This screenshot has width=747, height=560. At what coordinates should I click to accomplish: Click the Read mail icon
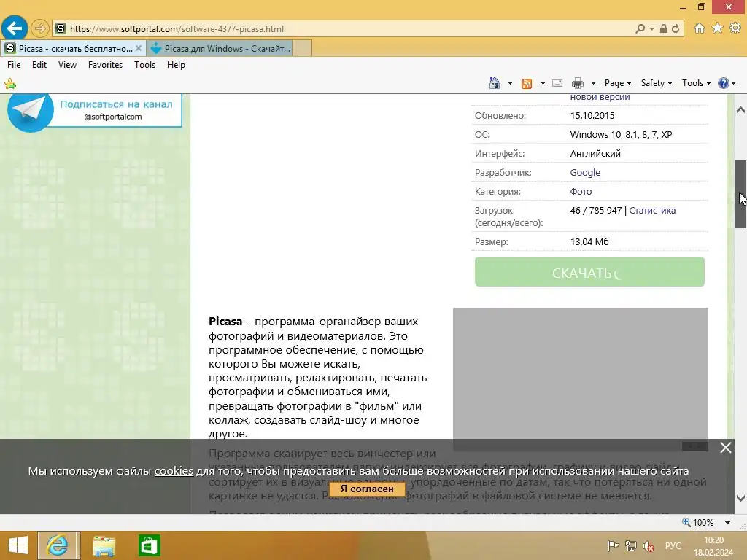(x=557, y=83)
